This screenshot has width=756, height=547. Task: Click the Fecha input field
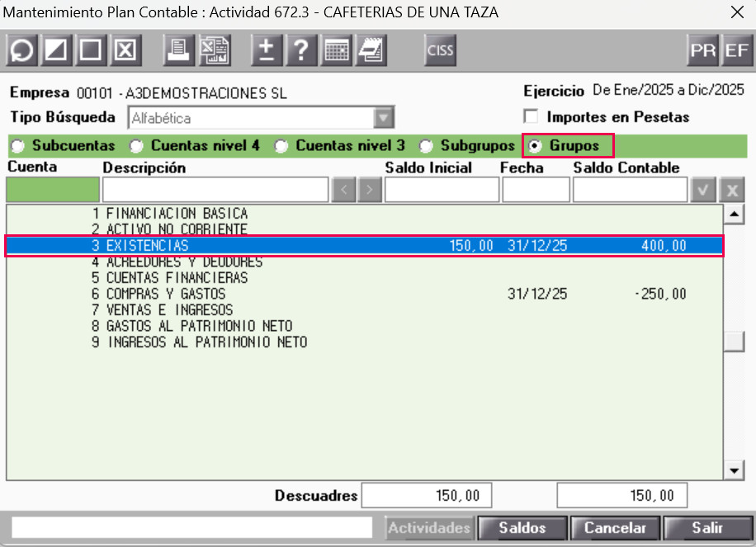pyautogui.click(x=536, y=190)
